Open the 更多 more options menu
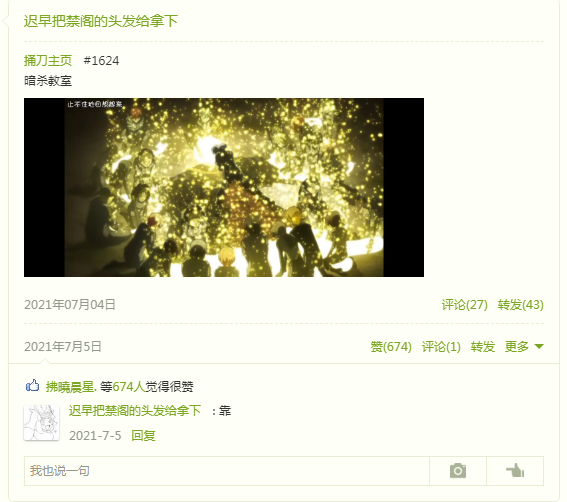The width and height of the screenshot is (567, 502). click(x=524, y=346)
